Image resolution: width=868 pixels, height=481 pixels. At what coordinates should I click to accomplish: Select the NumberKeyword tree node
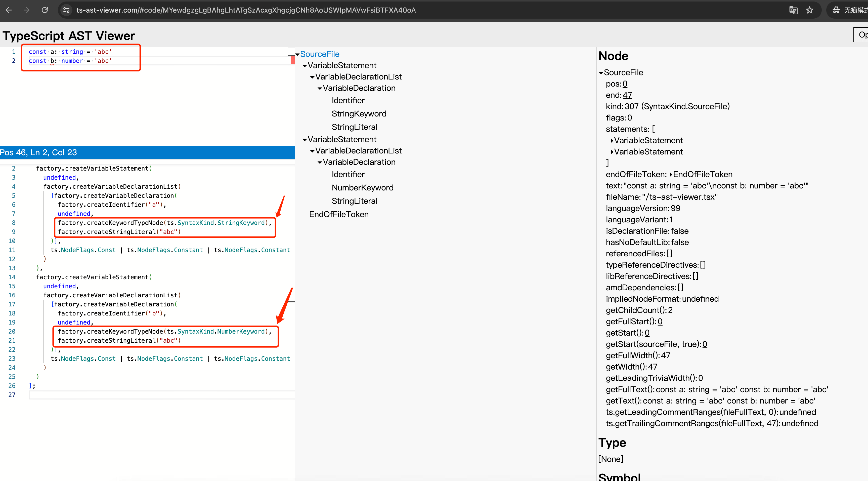(362, 188)
